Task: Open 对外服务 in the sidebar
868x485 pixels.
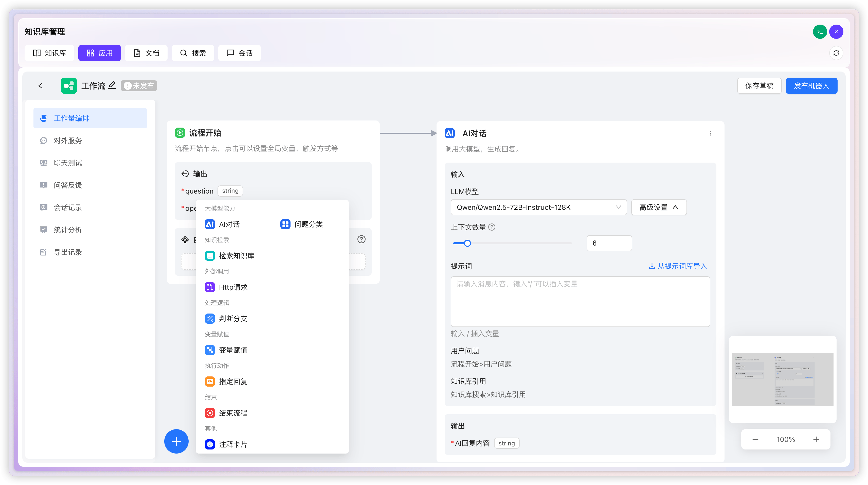Action: (90, 140)
